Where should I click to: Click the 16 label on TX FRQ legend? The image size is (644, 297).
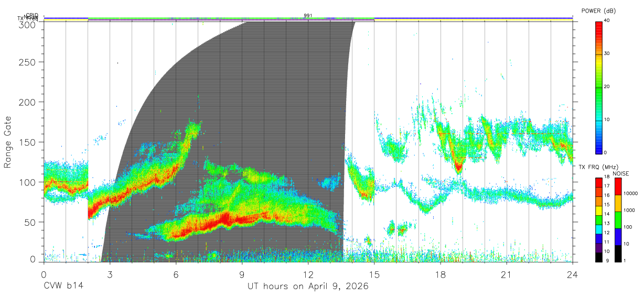(x=606, y=195)
